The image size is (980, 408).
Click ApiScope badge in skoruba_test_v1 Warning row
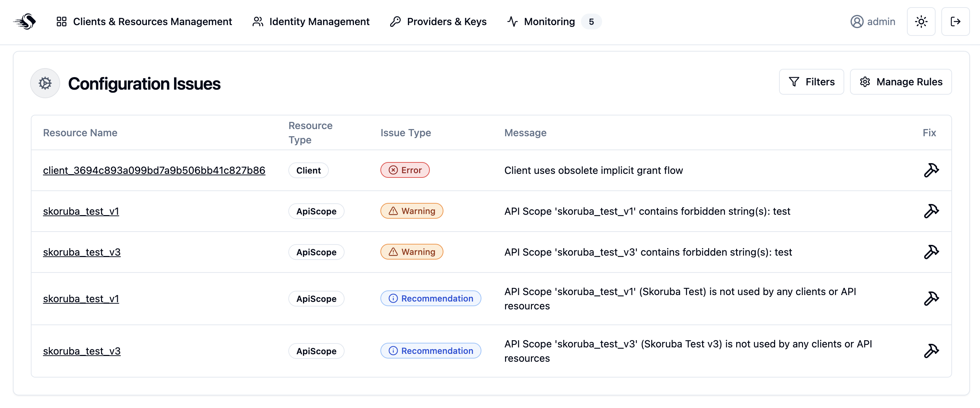316,211
